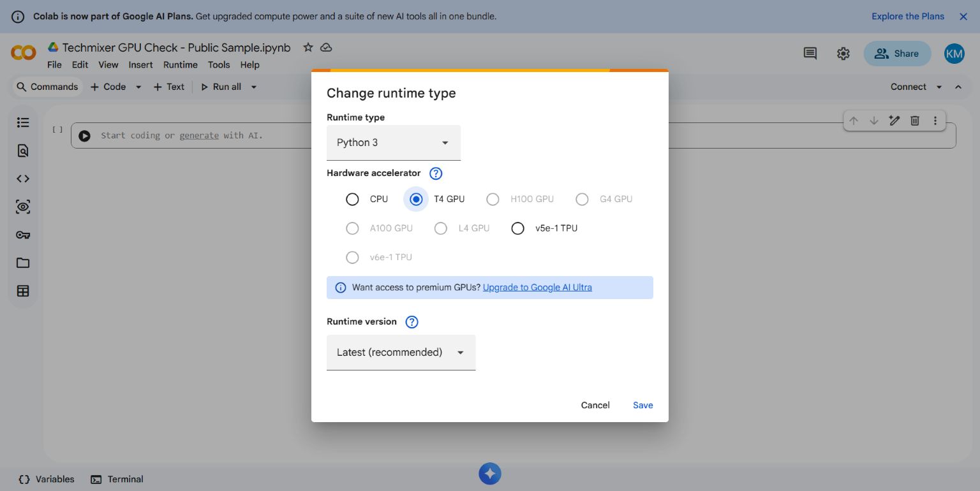The width and height of the screenshot is (980, 491).
Task: Click the run cell play button
Action: click(x=84, y=135)
